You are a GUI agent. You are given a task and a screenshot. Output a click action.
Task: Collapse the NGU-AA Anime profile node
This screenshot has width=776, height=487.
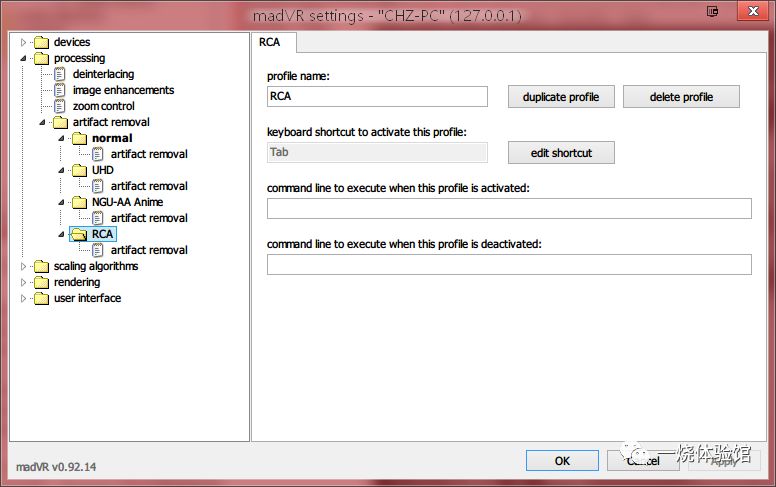(61, 202)
